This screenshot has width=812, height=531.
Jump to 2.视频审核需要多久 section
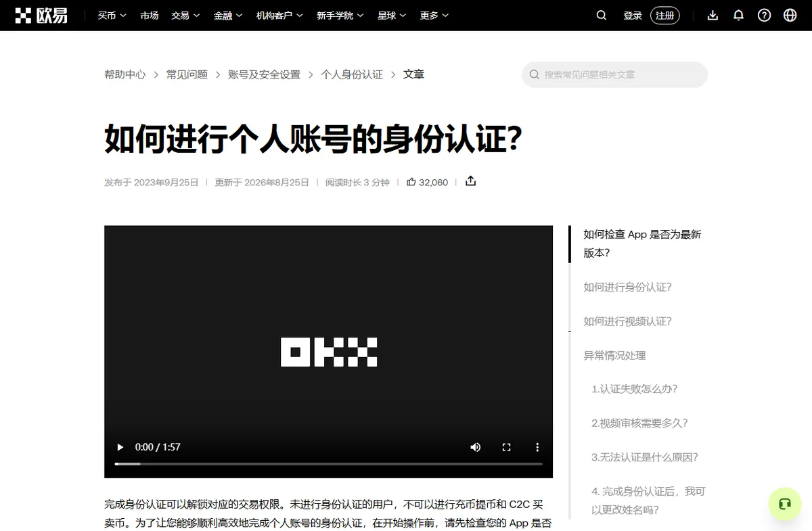639,423
